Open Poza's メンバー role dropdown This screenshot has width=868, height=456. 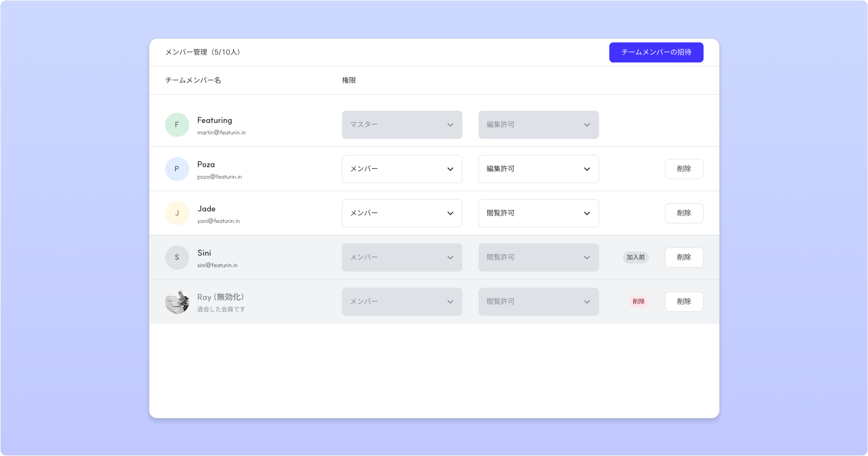pyautogui.click(x=402, y=169)
